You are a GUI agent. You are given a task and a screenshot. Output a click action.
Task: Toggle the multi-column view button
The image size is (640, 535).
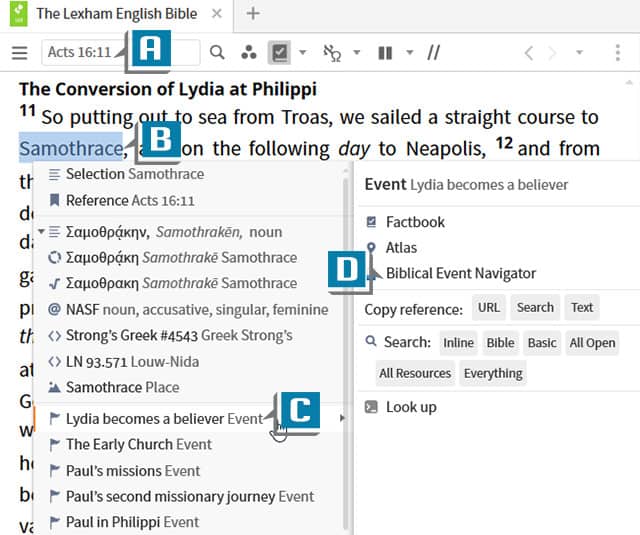pos(385,53)
